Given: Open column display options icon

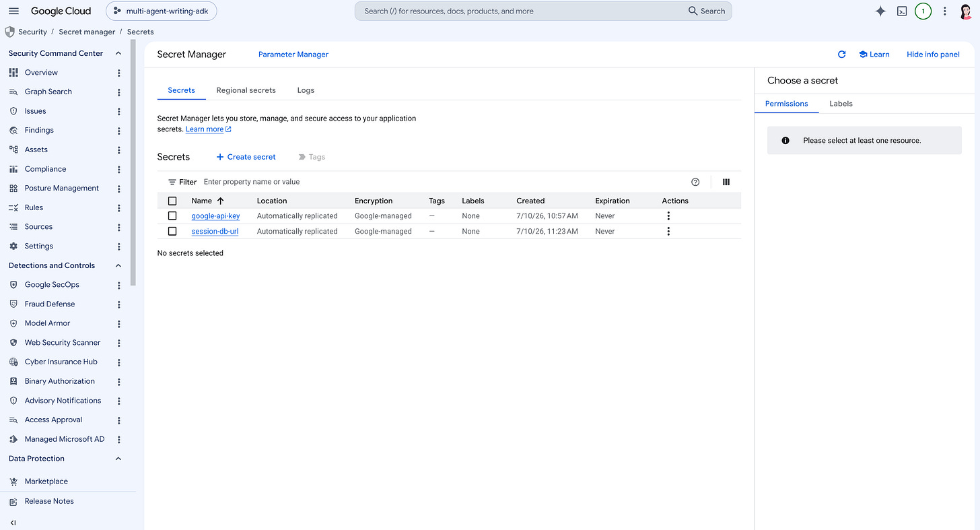Looking at the screenshot, I should click(x=726, y=182).
